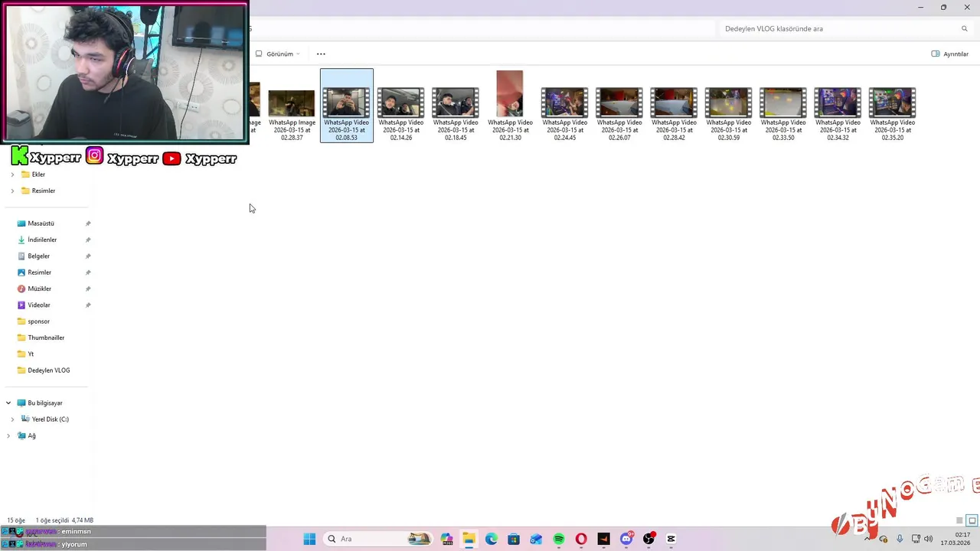
Task: Open the Outlook taskbar icon
Action: 537,539
